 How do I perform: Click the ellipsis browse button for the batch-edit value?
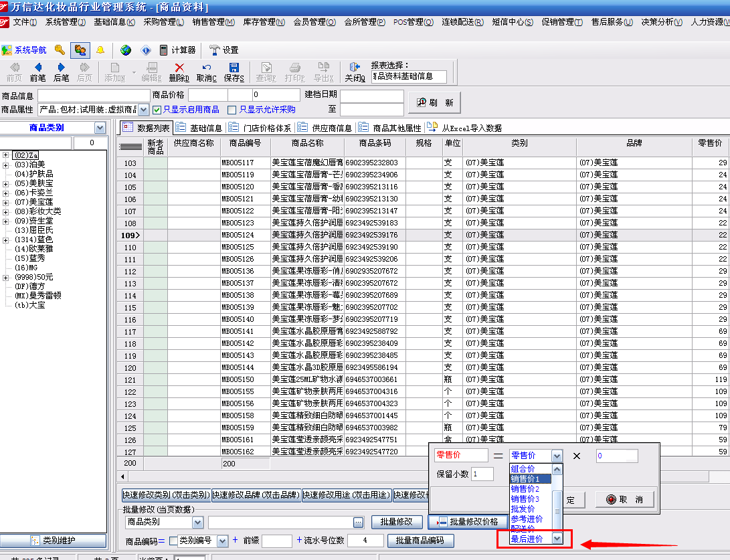[358, 523]
